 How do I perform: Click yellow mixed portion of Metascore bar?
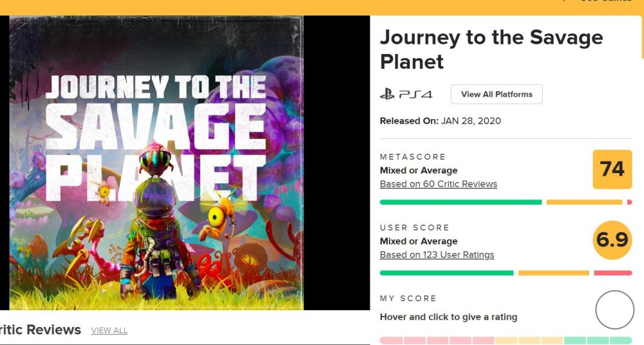click(x=584, y=202)
